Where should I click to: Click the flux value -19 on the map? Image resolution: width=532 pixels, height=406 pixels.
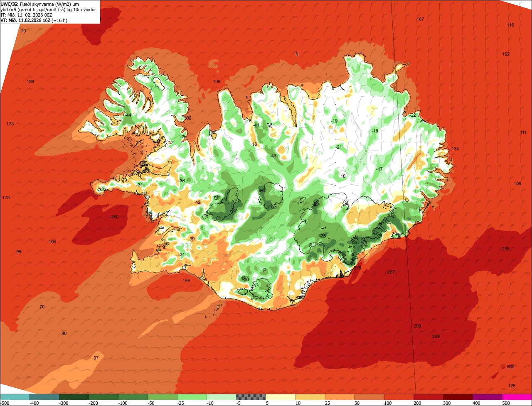coord(334,121)
